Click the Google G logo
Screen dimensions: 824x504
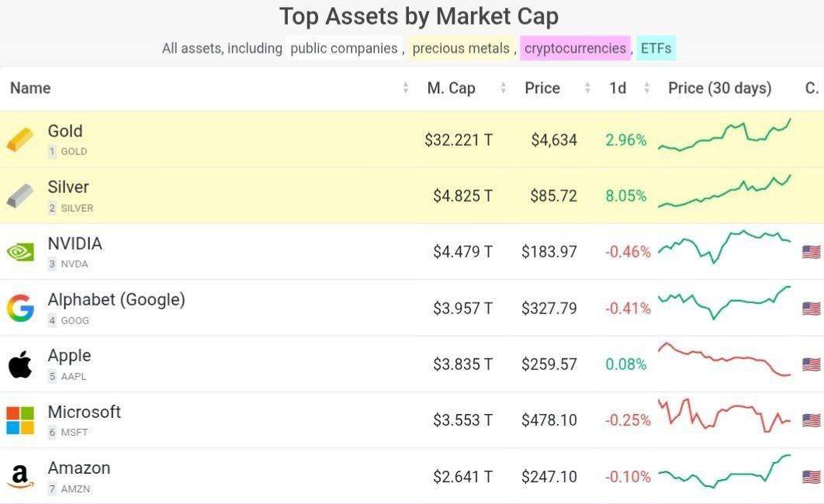(x=21, y=308)
